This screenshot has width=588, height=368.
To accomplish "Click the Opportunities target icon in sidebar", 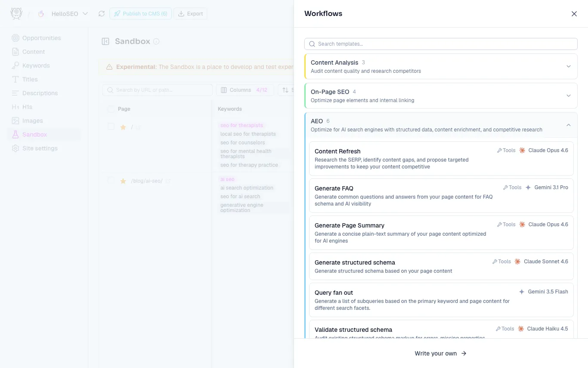I will click(15, 38).
